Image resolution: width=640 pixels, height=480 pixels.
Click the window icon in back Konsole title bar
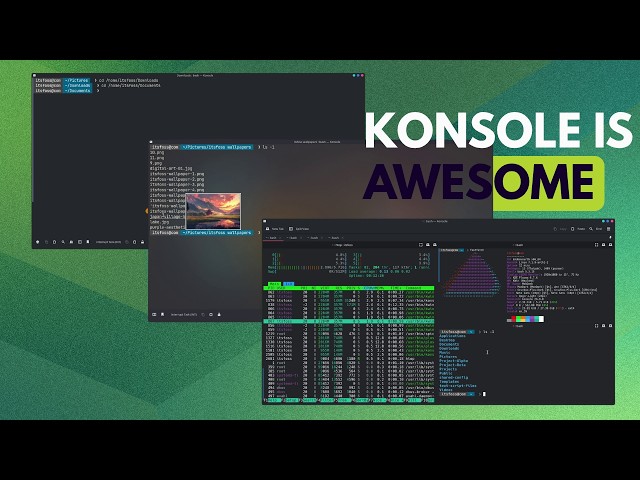coord(35,76)
